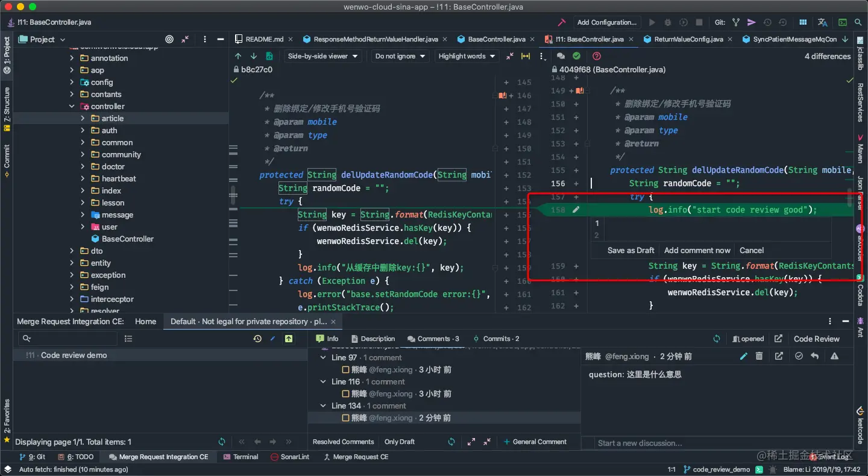The width and height of the screenshot is (868, 476).
Task: Toggle the Resolved Comments filter
Action: point(342,442)
